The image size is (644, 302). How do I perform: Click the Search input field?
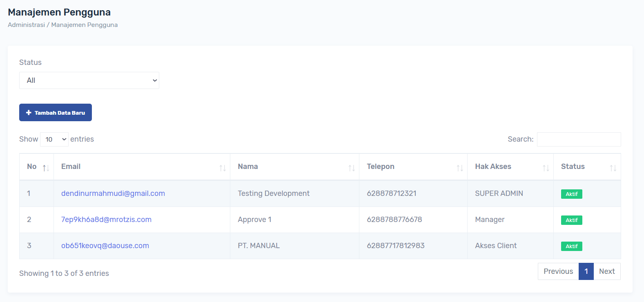click(579, 139)
